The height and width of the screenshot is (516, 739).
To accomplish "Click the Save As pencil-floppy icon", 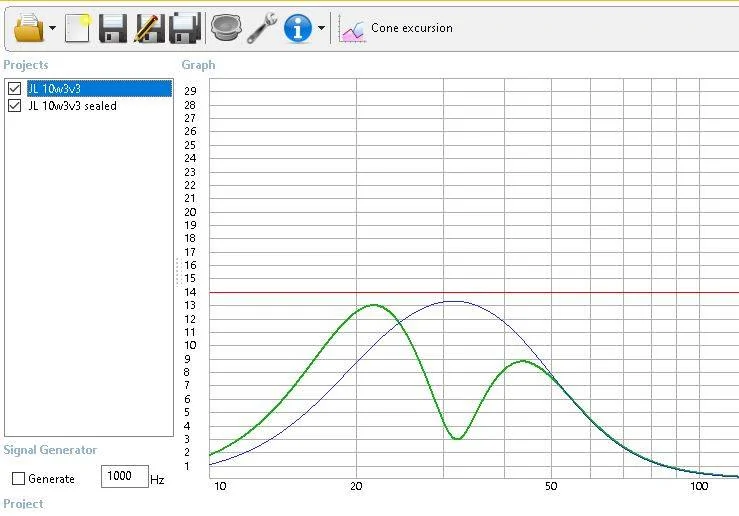I will coord(149,28).
